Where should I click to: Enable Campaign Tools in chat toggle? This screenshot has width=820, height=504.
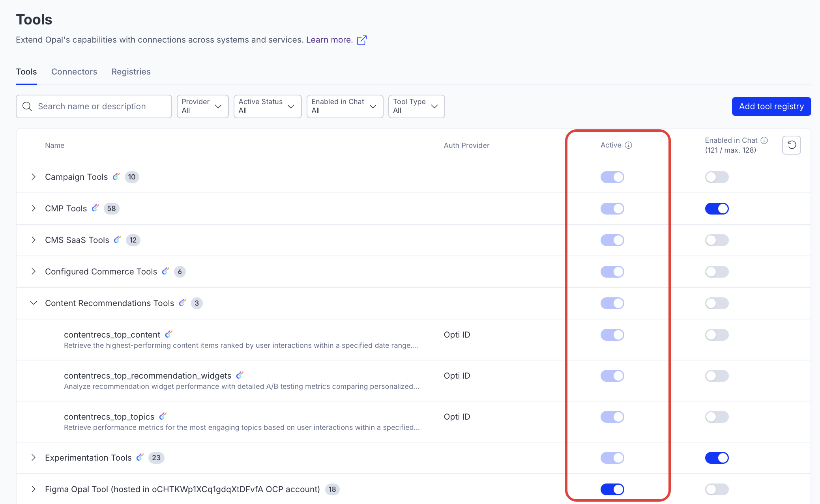pyautogui.click(x=717, y=177)
